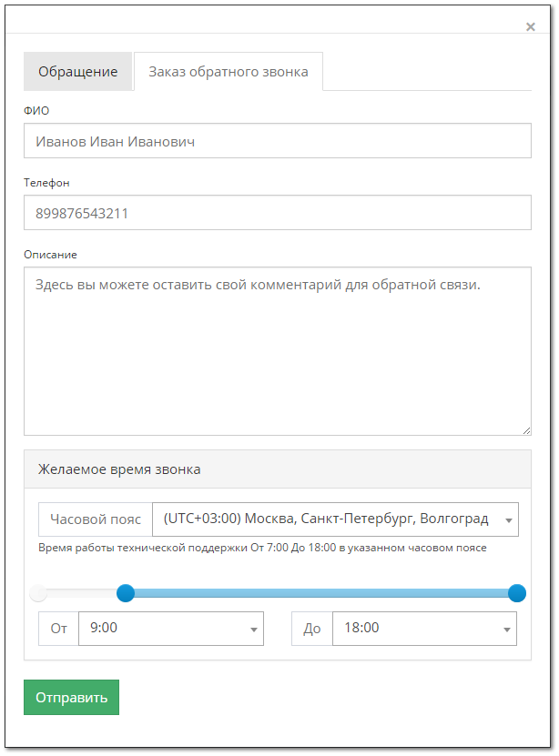Click the gray slider start knob
559x756 pixels.
(x=38, y=593)
